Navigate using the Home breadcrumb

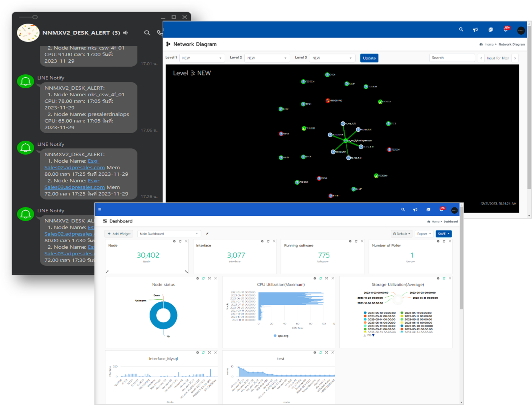[489, 44]
